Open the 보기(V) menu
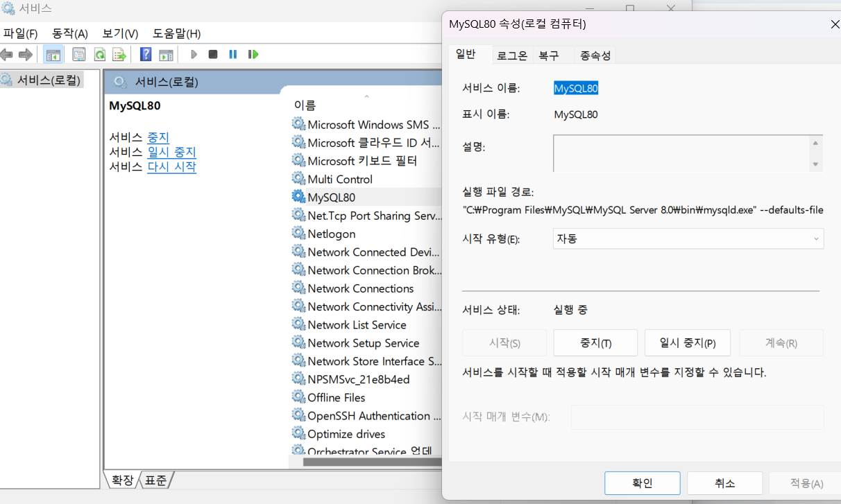The width and height of the screenshot is (841, 504). (120, 33)
